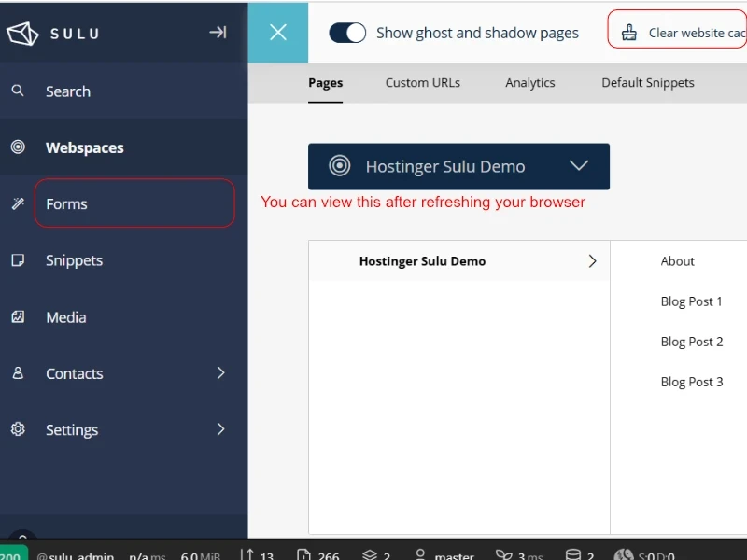This screenshot has width=747, height=560.
Task: Collapse sidebar using the pin arrow icon
Action: (x=218, y=33)
